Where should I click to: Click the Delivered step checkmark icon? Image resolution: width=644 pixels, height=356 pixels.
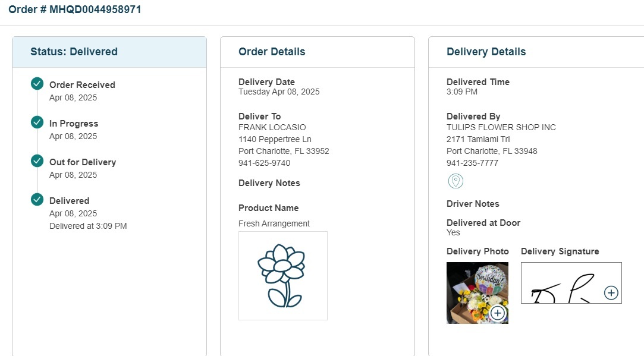pyautogui.click(x=37, y=199)
